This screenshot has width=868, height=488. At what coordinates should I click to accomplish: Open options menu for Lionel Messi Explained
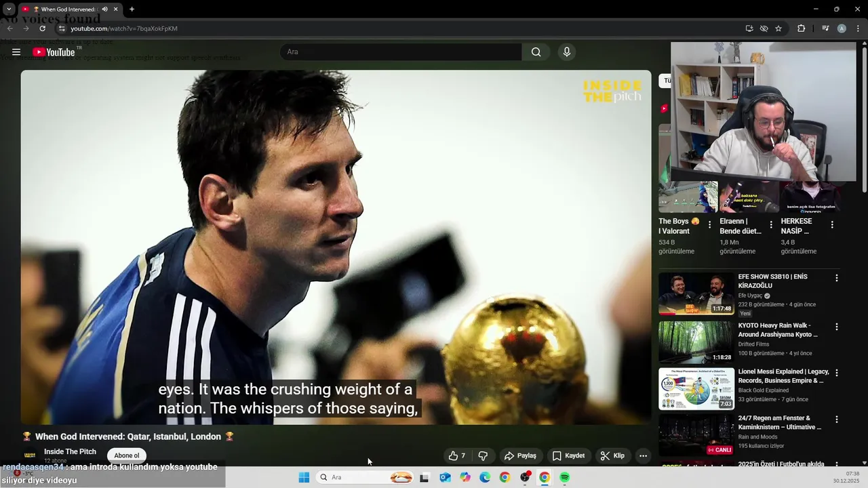[x=837, y=373]
